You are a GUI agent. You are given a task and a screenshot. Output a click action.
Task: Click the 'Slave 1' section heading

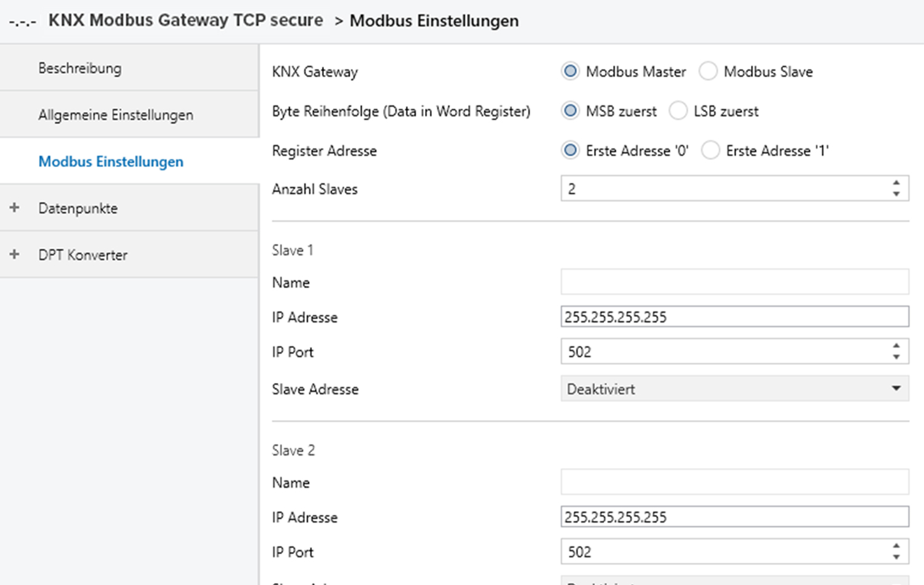click(x=293, y=250)
